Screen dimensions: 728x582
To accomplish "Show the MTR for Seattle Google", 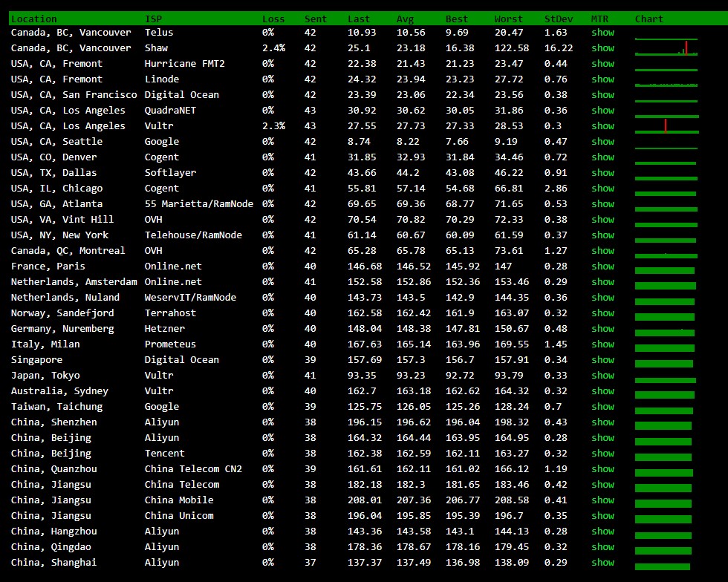I will (x=602, y=142).
